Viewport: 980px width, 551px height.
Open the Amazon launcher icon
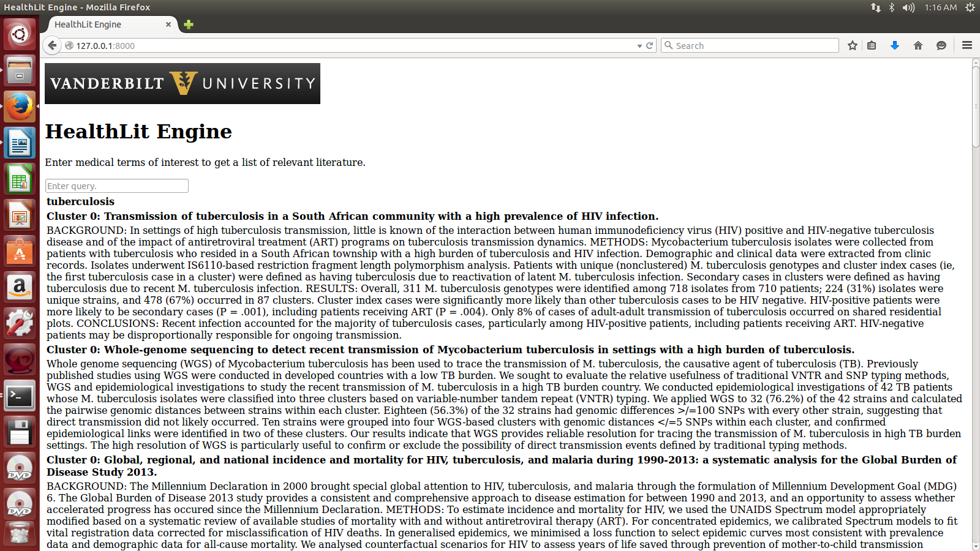[20, 287]
